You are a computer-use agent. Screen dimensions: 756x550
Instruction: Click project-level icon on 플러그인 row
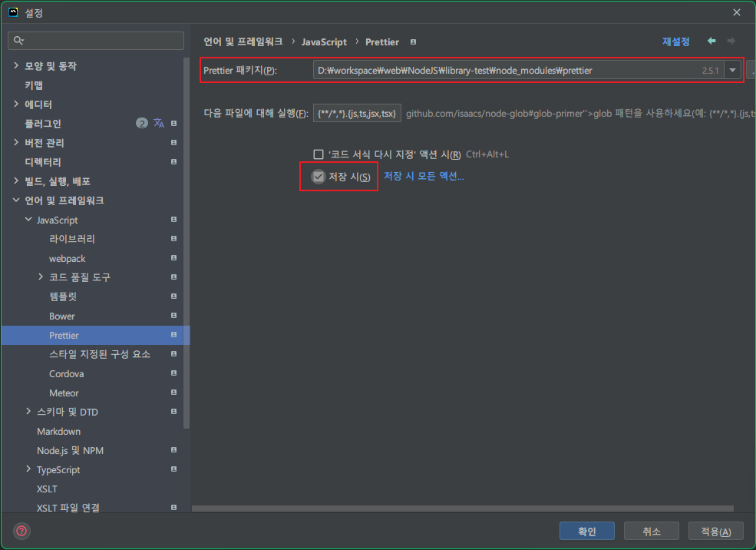[173, 124]
